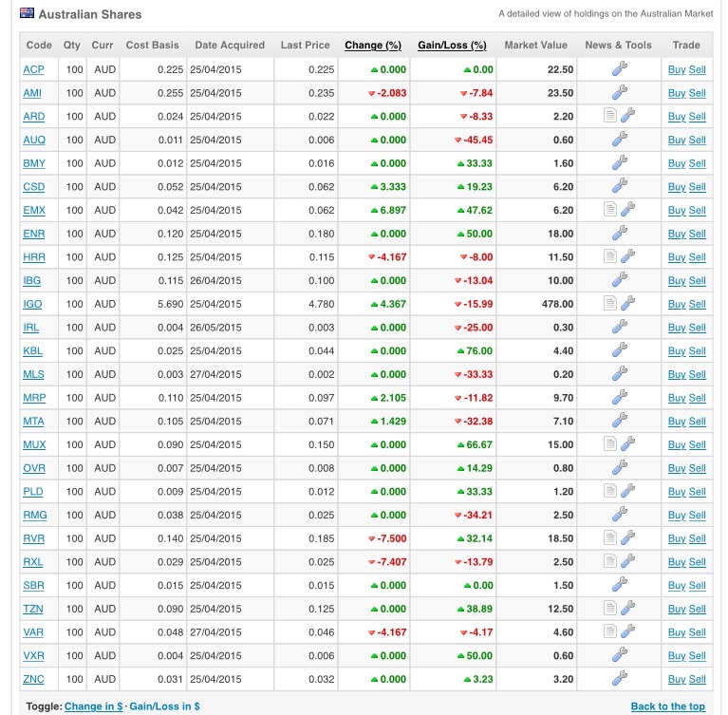Click the EMX wrench tools icon
The width and height of the screenshot is (728, 715).
pyautogui.click(x=627, y=209)
